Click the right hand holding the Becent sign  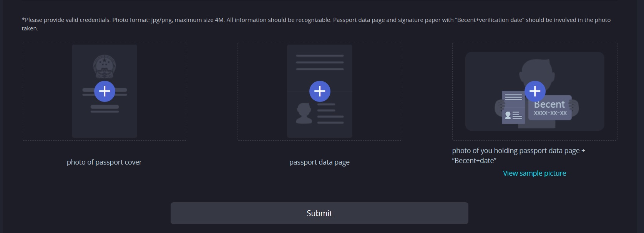click(x=574, y=108)
